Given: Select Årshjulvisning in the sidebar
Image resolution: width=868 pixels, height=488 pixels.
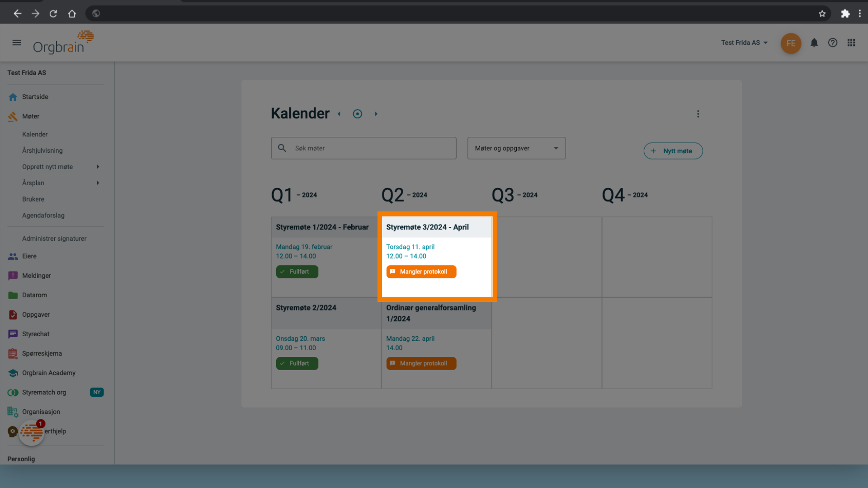Looking at the screenshot, I should [42, 150].
